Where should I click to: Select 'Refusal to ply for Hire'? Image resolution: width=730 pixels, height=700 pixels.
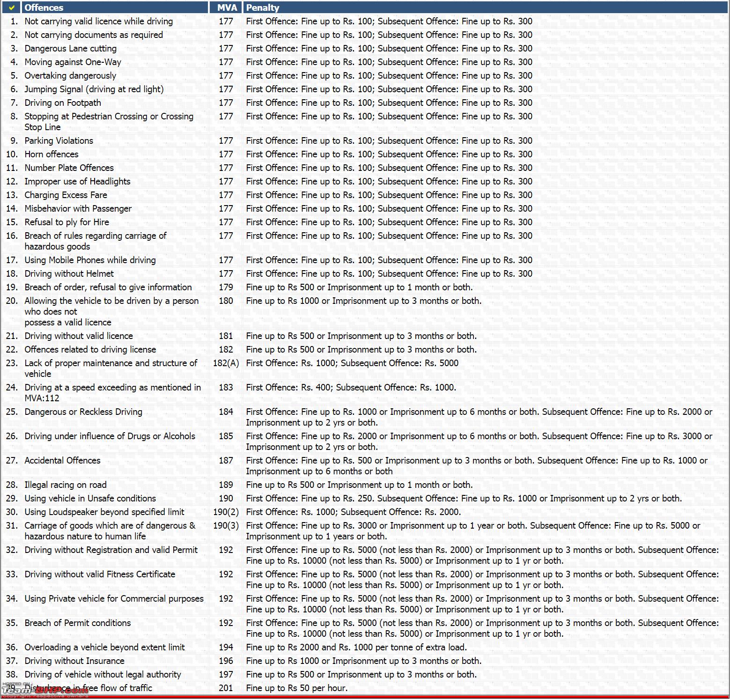(67, 222)
